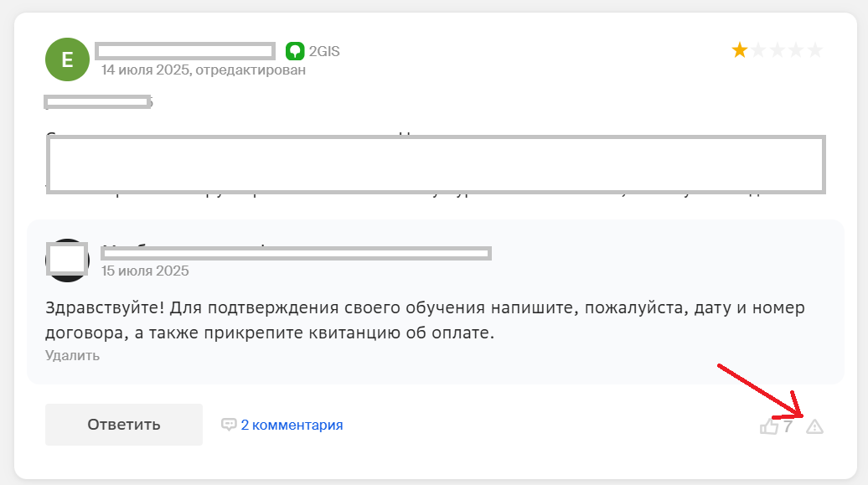Select the third gray star in rating

778,49
